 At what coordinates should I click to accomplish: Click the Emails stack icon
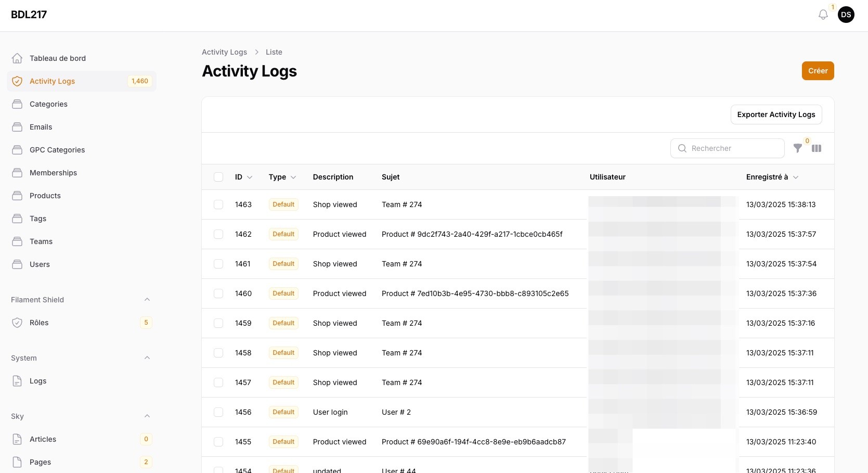click(x=17, y=127)
